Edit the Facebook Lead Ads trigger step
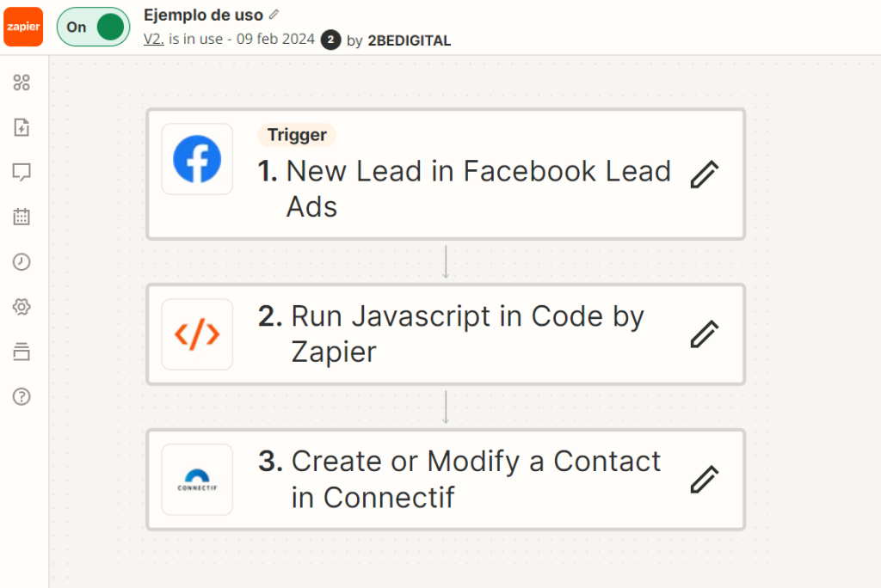The height and width of the screenshot is (588, 881). click(x=704, y=175)
